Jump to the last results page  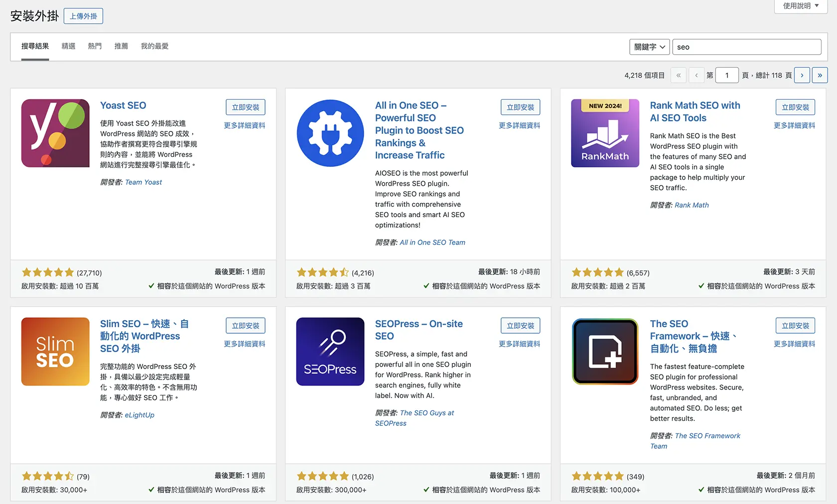[820, 75]
